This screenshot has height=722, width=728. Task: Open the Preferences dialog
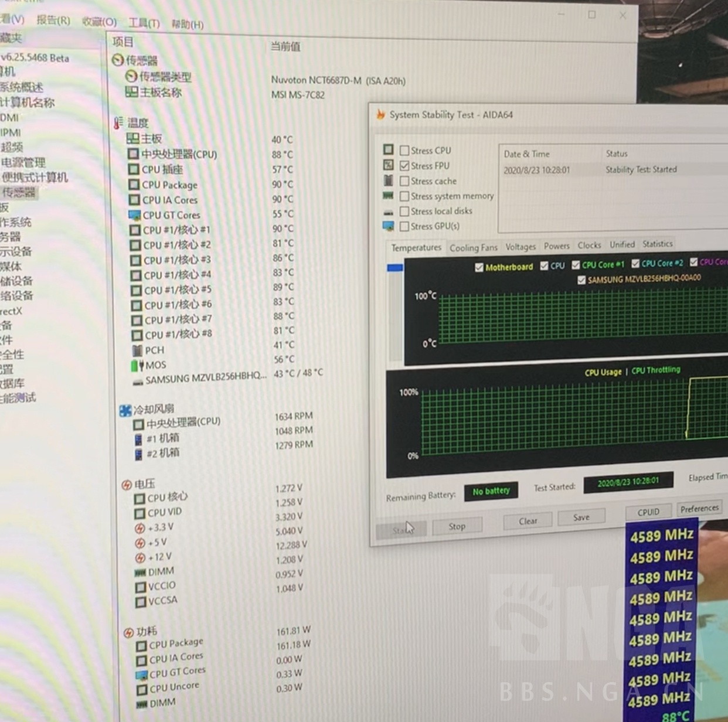pyautogui.click(x=699, y=509)
